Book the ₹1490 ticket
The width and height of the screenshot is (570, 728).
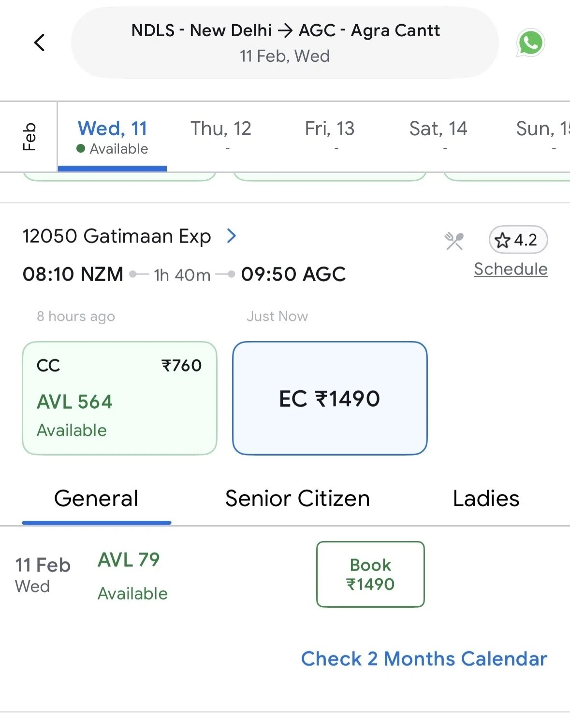(x=370, y=574)
